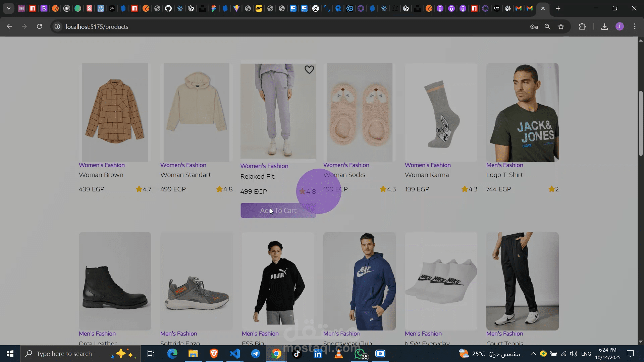Screen dimensions: 644x362
Task: Show hidden system tray icons chevron
Action: tap(533, 354)
